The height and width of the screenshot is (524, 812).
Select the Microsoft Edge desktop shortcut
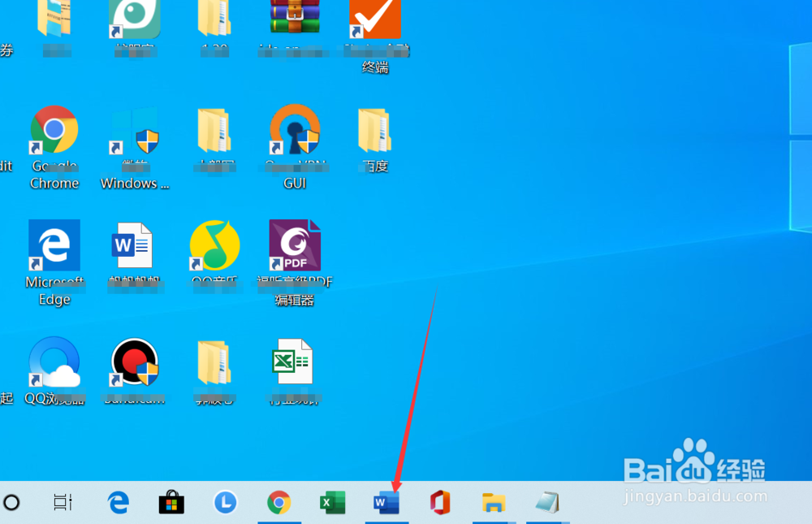(54, 245)
